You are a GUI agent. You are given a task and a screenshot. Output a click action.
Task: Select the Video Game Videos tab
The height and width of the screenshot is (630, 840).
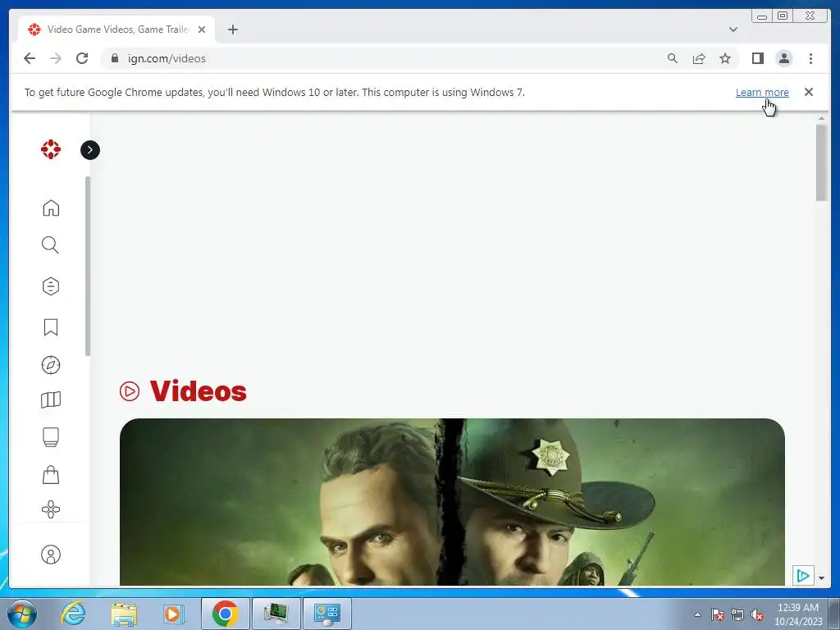tap(116, 30)
